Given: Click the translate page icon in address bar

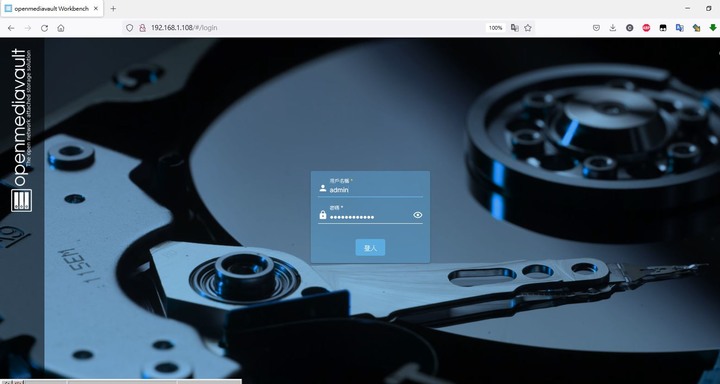Looking at the screenshot, I should point(515,28).
